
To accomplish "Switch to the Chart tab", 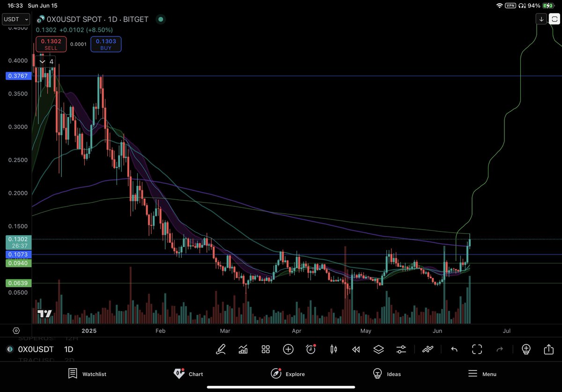I will point(188,373).
